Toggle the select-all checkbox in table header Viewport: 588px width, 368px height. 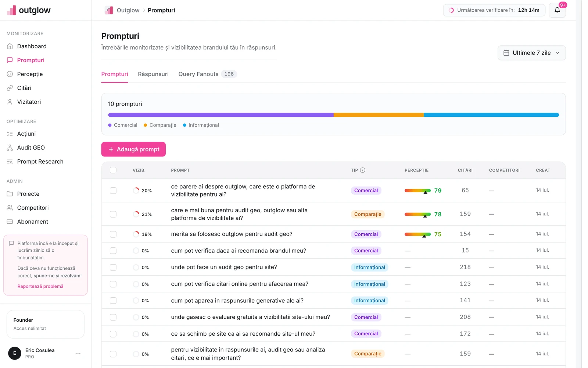[113, 170]
